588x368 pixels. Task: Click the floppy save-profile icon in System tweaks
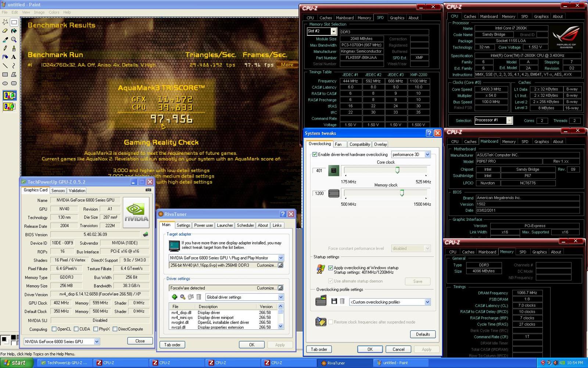coord(334,301)
